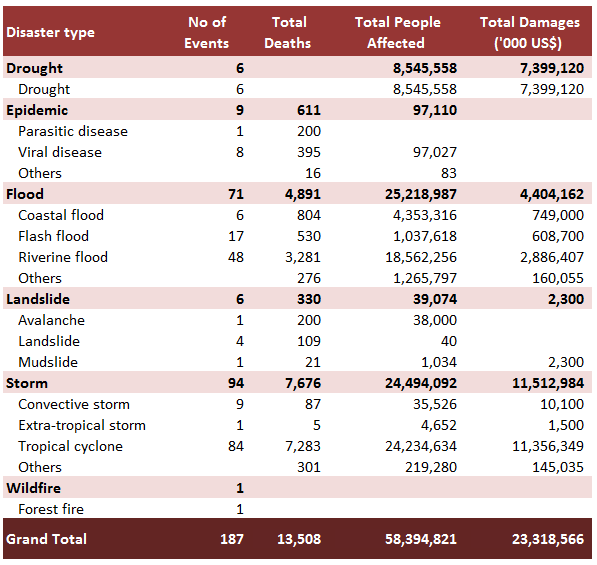Click the Viral disease affected value 97,027
597x565 pixels.
pos(435,152)
